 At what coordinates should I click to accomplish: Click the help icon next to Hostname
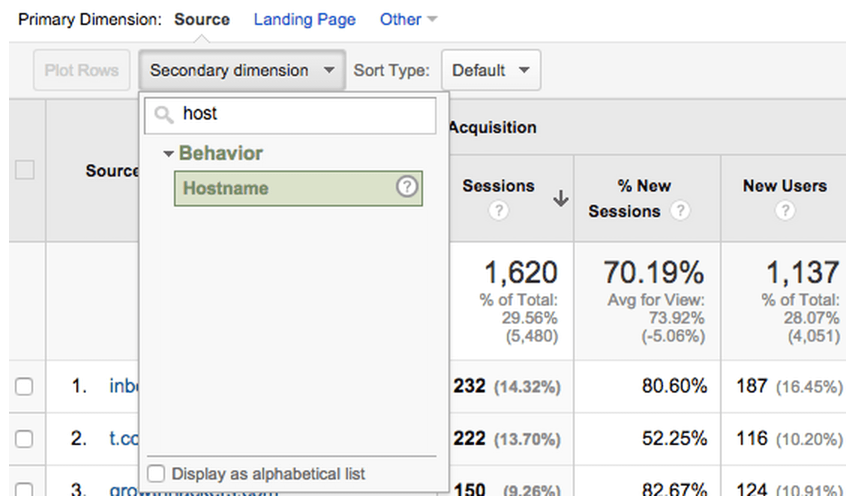(x=407, y=186)
